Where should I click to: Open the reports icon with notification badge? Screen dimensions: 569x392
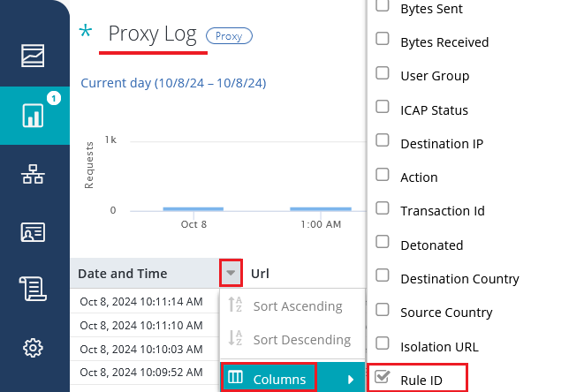34,115
